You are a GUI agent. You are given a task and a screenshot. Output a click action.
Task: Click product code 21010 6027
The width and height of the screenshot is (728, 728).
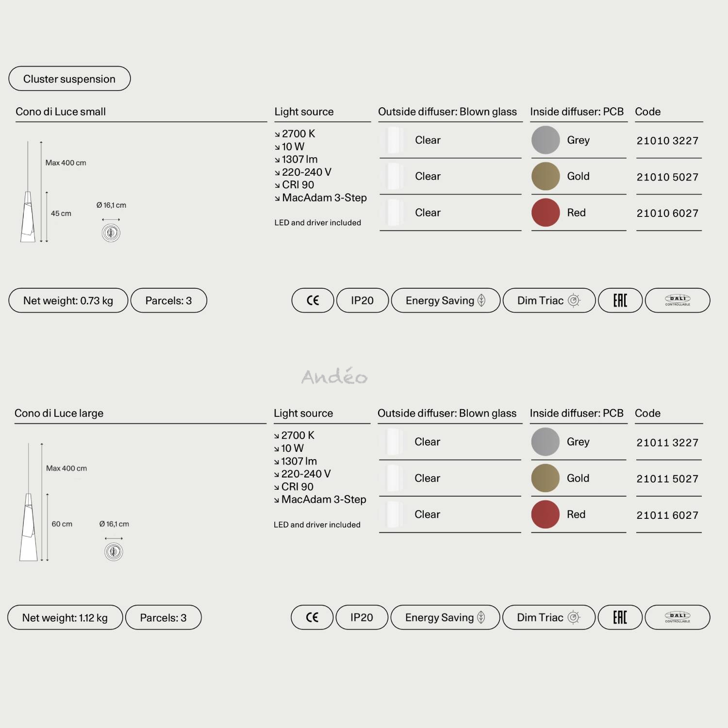point(667,213)
